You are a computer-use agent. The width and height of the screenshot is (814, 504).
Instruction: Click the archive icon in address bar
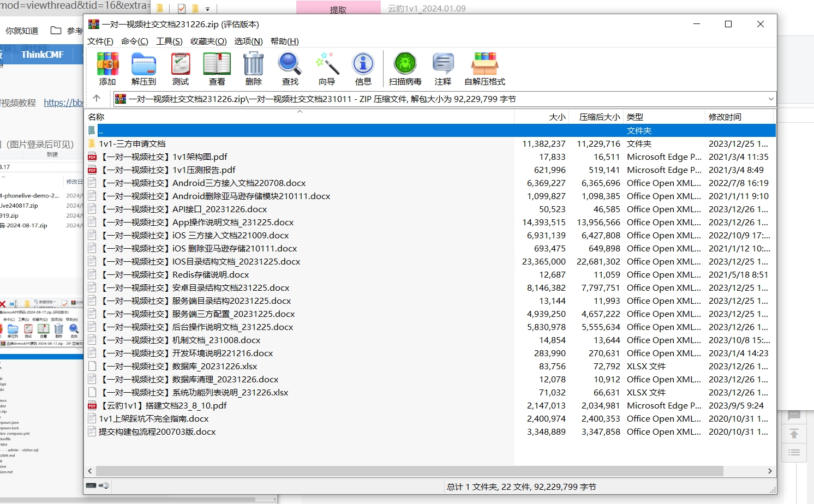[x=121, y=99]
